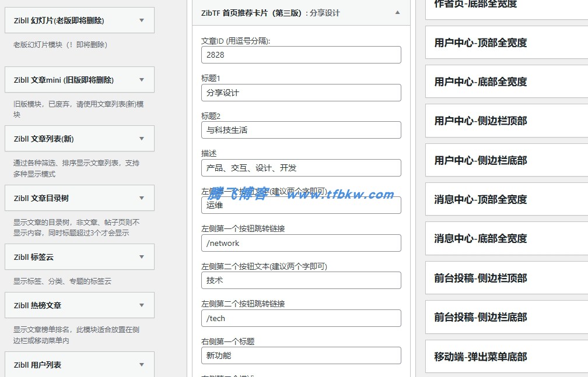Open the 前台投稿-侧边栏底部 widget area
588x377 pixels.
506,317
